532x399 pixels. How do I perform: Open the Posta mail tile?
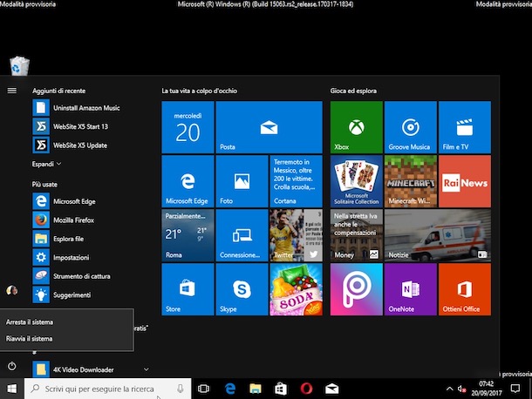coord(269,127)
